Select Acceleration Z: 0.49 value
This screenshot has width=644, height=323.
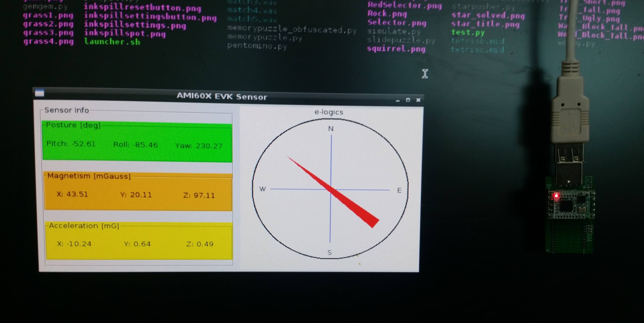point(200,244)
